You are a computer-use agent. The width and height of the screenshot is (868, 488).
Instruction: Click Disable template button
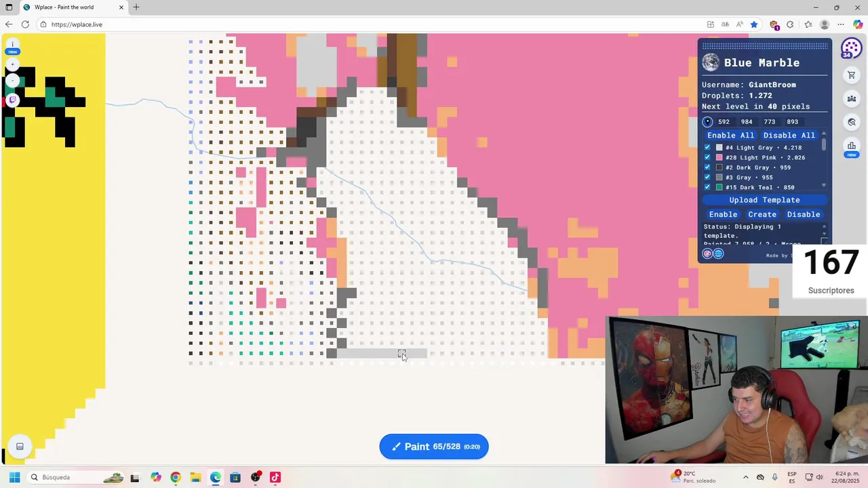click(804, 214)
